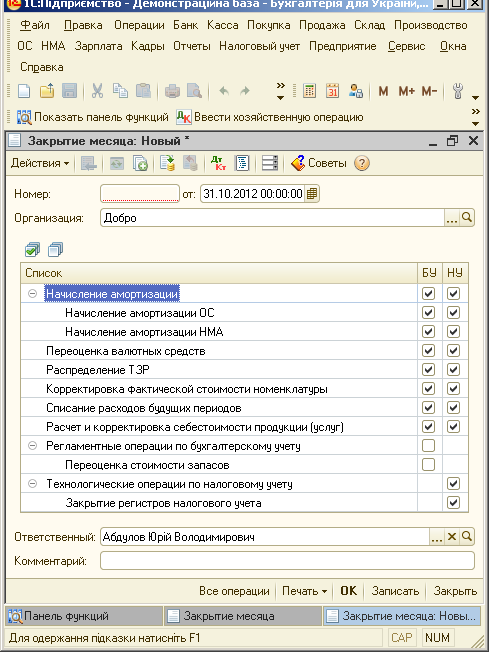Open the Отчеты menu

[x=192, y=46]
